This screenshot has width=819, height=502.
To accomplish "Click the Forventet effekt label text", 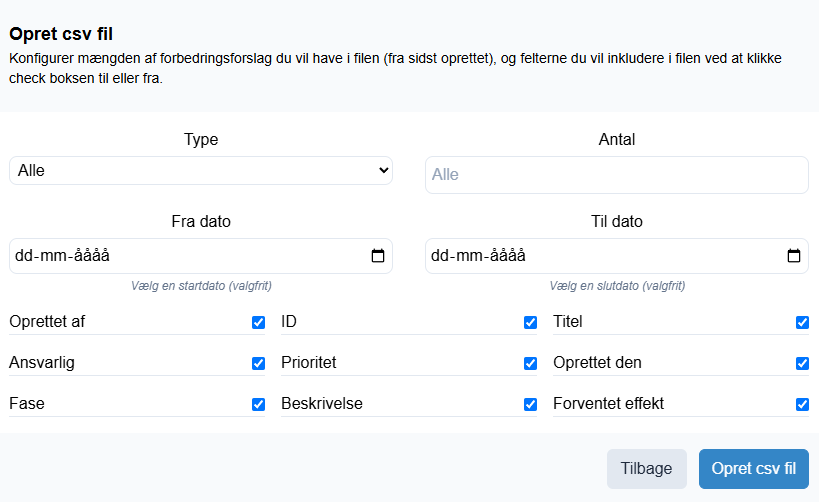I will [x=609, y=403].
